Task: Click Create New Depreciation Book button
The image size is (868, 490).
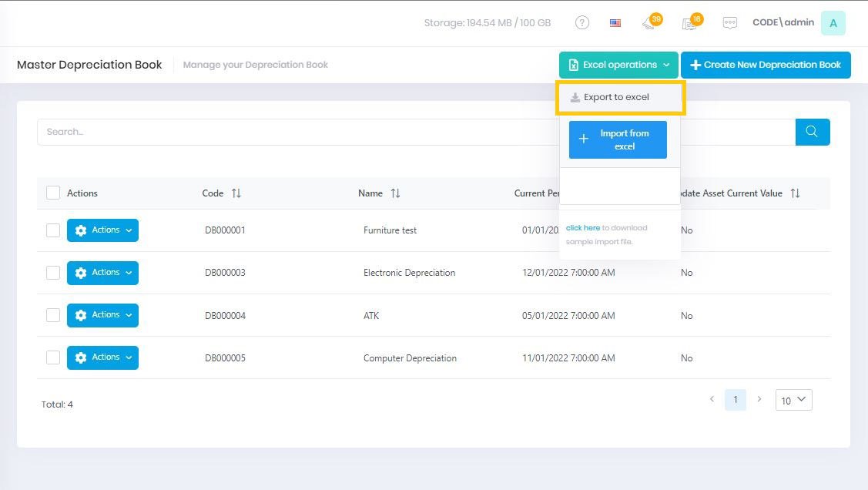Action: 766,65
